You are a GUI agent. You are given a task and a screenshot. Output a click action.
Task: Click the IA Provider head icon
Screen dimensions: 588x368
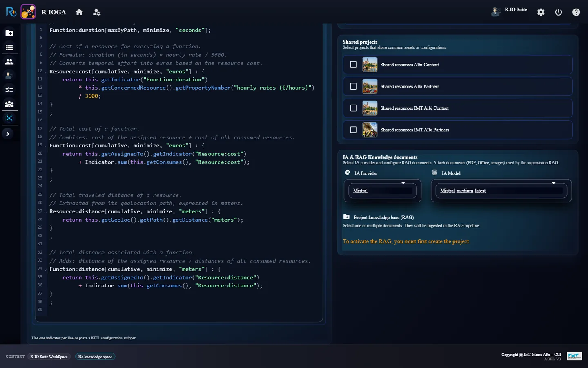(347, 173)
